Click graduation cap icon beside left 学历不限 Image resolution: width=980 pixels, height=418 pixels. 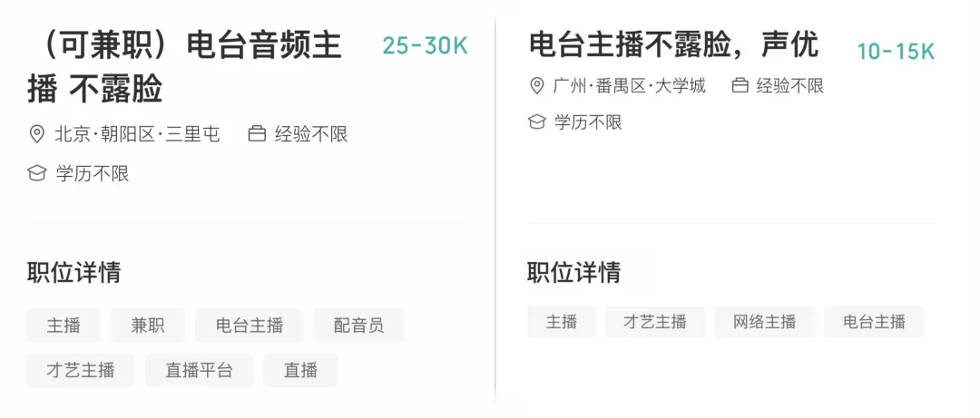(x=37, y=173)
